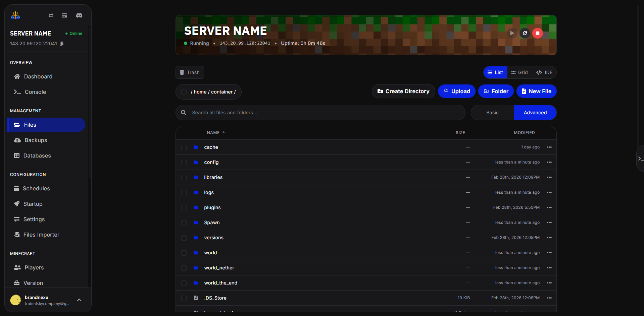
Task: Select all files with the header checkbox
Action: (x=184, y=91)
